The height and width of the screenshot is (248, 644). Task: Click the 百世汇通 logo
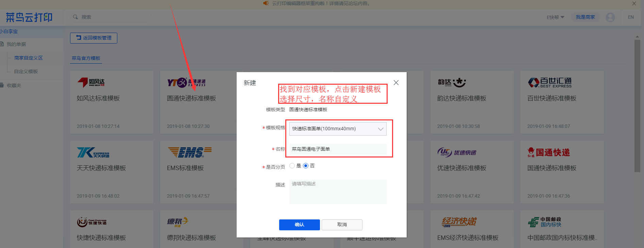[550, 82]
